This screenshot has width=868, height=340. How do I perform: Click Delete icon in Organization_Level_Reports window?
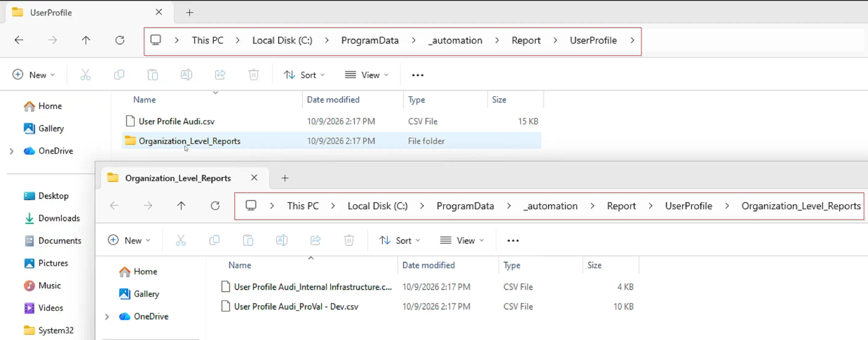[349, 240]
